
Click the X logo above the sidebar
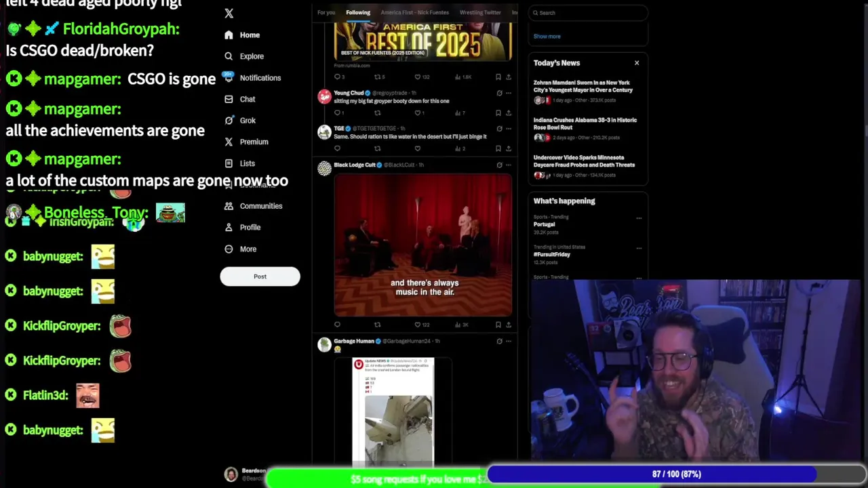[229, 14]
